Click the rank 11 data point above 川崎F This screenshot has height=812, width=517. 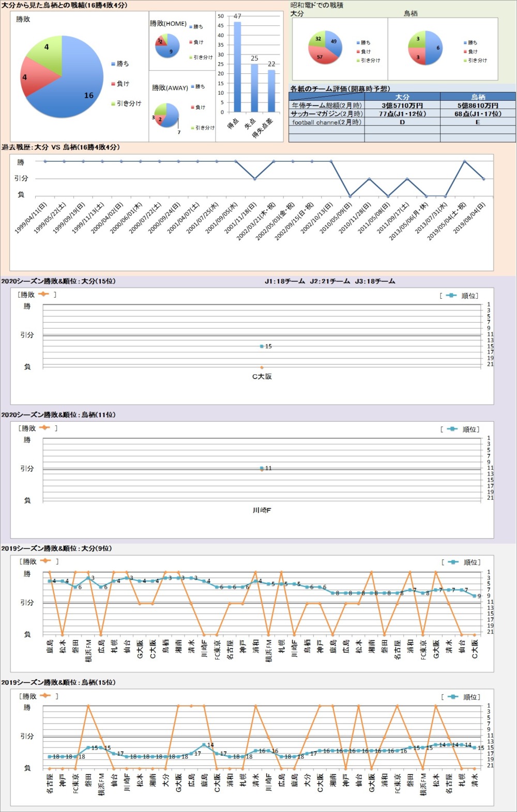[x=262, y=468]
